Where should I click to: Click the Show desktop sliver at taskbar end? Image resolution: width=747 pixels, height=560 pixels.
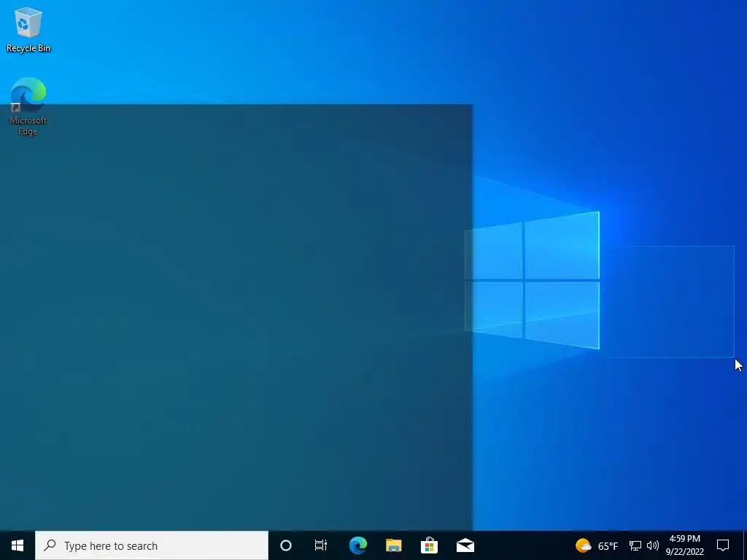click(745, 545)
